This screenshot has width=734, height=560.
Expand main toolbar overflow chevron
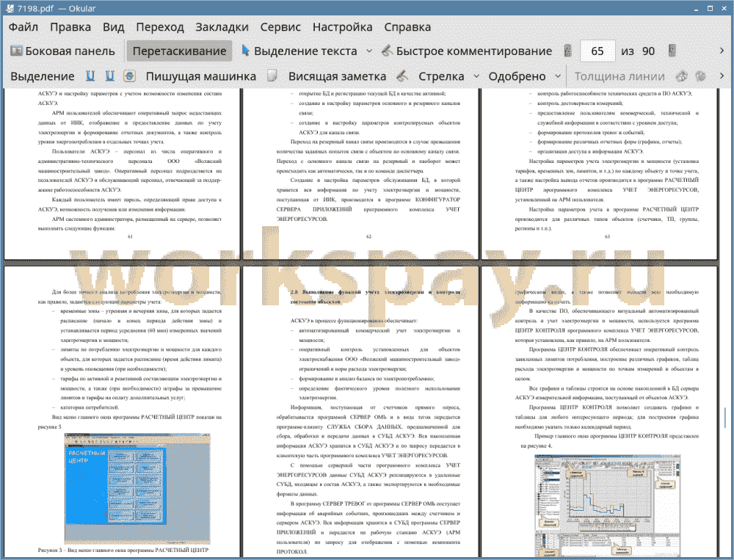(722, 51)
